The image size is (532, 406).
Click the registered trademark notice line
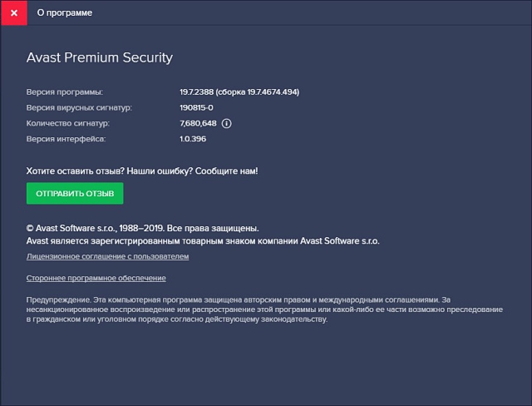click(x=203, y=240)
